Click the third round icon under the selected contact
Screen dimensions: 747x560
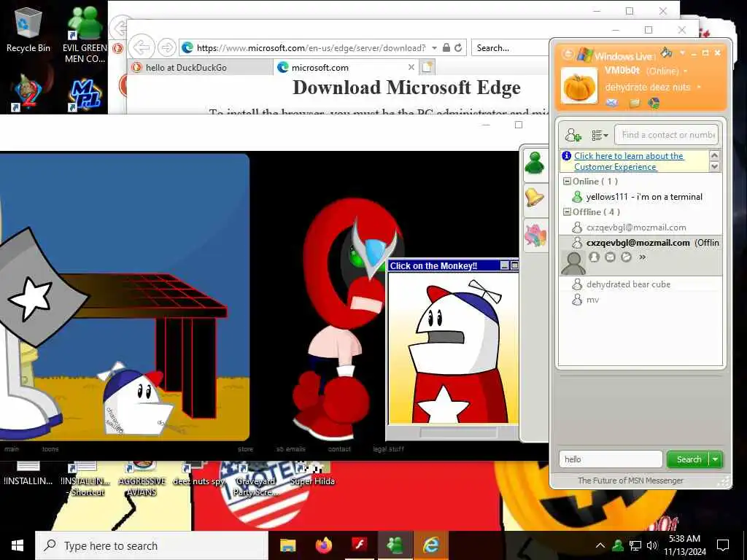(627, 257)
